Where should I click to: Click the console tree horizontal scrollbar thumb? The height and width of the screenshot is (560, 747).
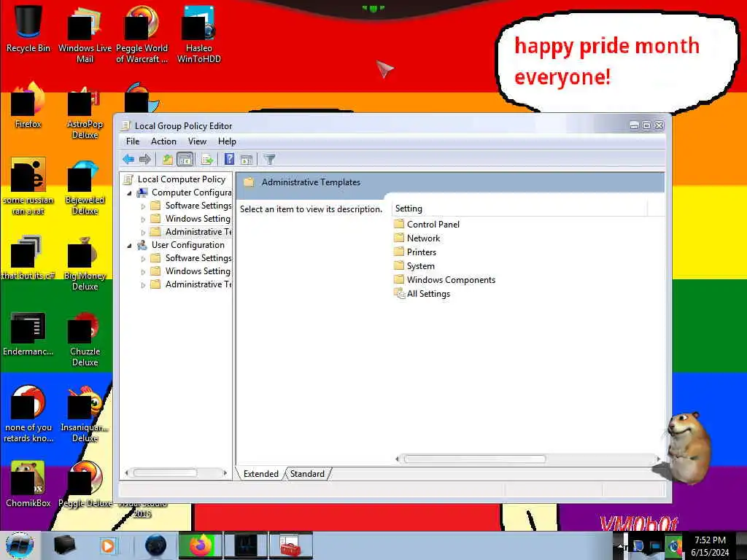(165, 472)
